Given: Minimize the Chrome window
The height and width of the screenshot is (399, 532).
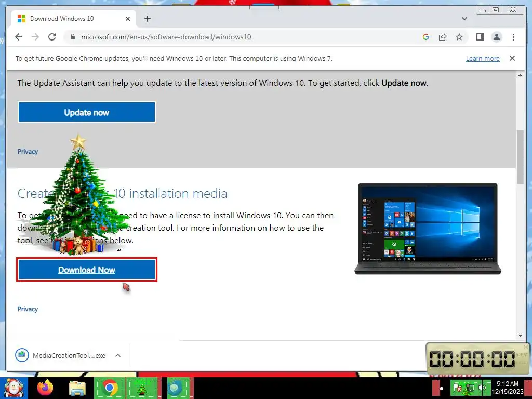Looking at the screenshot, I should tap(483, 10).
